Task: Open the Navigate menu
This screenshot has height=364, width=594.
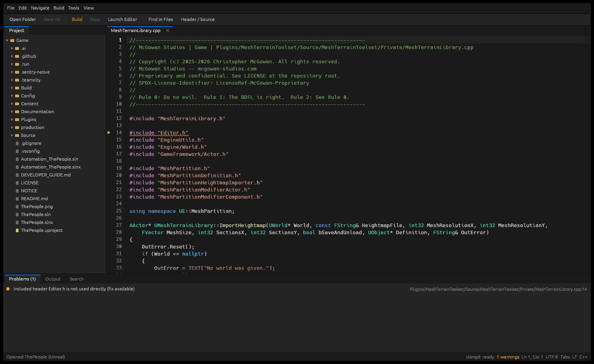Action: [x=40, y=8]
